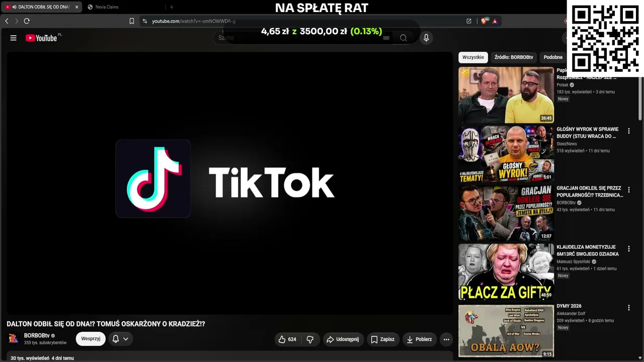Open the title GRACJAN ODKLEIŁ SIĘ PRZEZ POPULARNOŚĆ

click(590, 192)
